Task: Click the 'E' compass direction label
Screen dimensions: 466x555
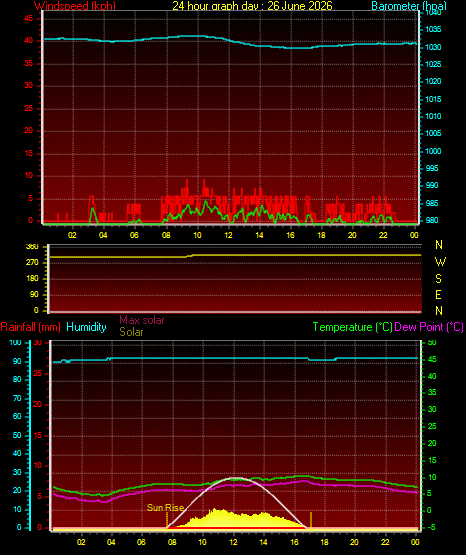Action: point(438,294)
